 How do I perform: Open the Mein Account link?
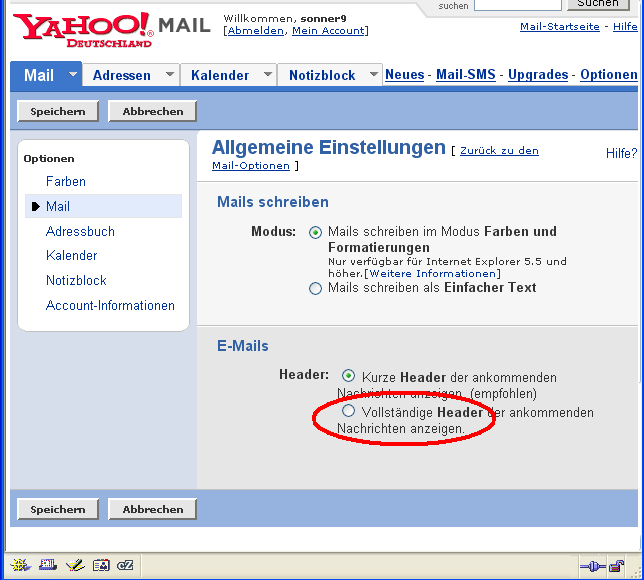point(328,31)
